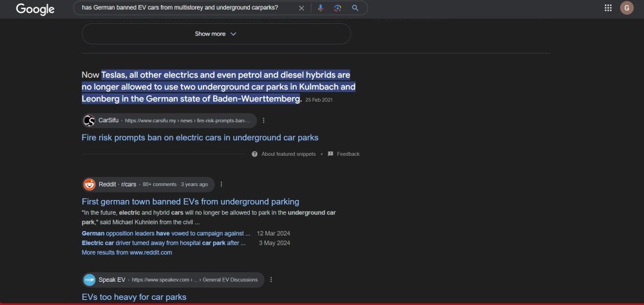Open the Google apps grid
Viewport: 644px width, 305px height.
tap(609, 8)
